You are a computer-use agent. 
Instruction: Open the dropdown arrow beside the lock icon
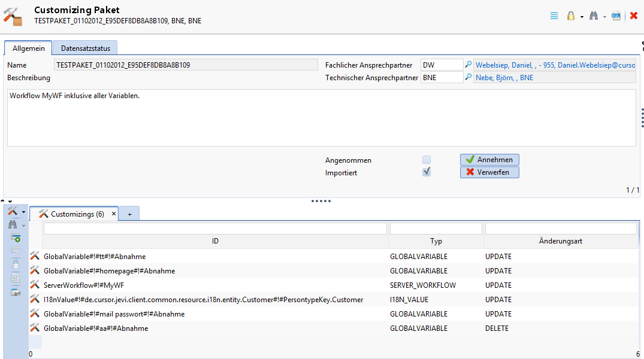(582, 17)
